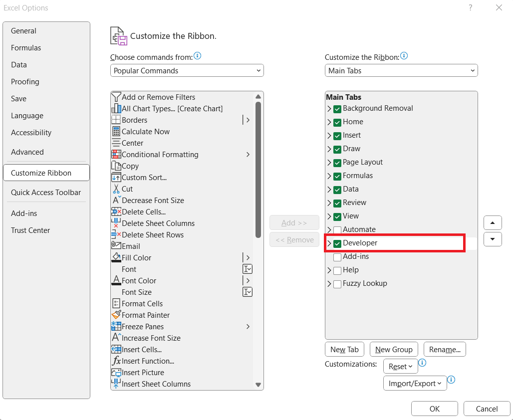The image size is (513, 420).
Task: Click the info icon next to Import/Export
Action: pos(451,380)
